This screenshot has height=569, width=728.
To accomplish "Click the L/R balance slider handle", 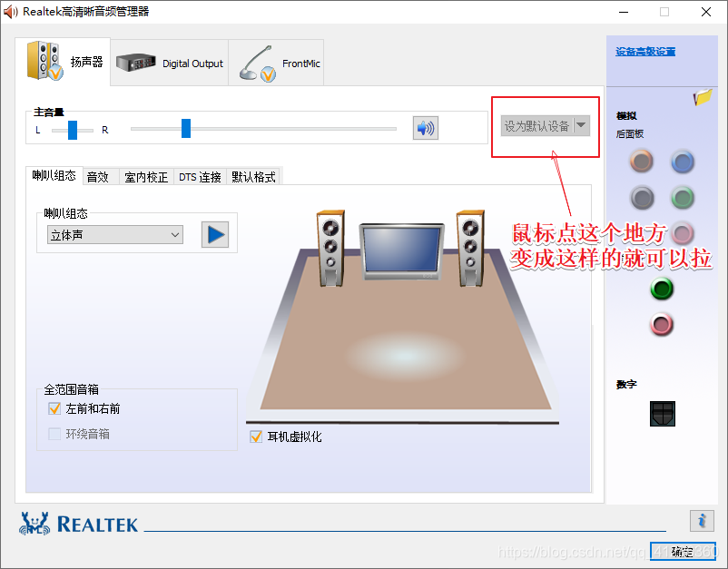I will click(73, 130).
